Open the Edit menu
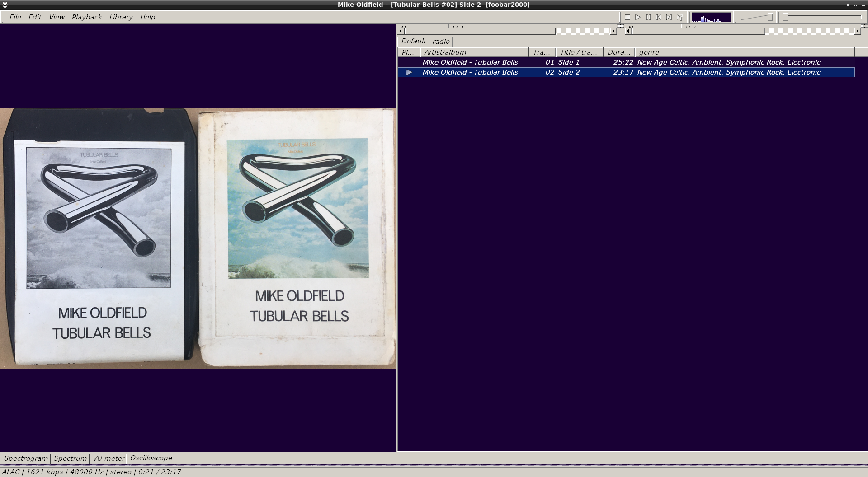Screen dimensions: 868x477 coord(35,17)
